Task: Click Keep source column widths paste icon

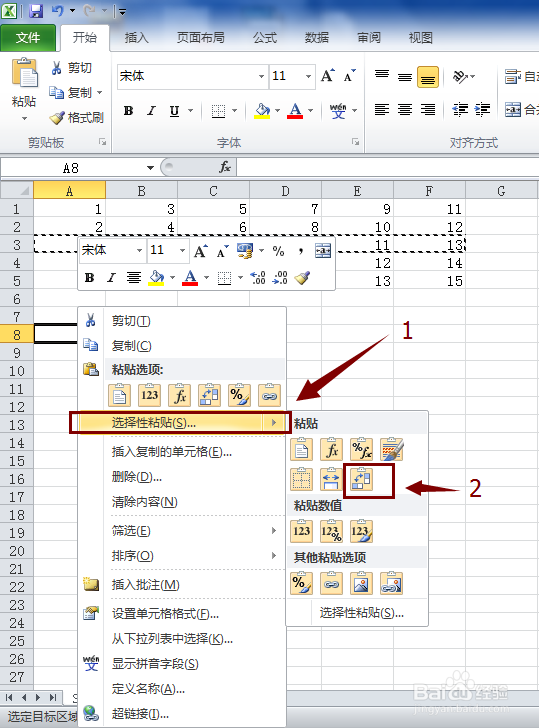Action: pos(331,479)
